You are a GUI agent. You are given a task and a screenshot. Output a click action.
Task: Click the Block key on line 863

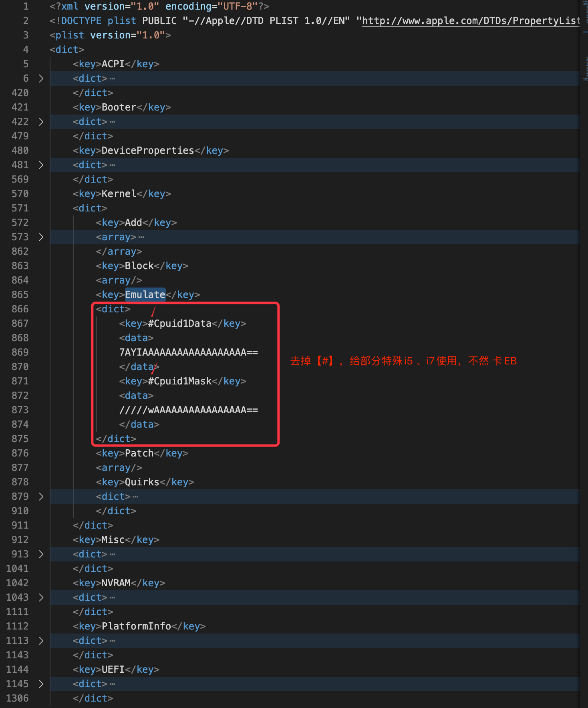139,266
